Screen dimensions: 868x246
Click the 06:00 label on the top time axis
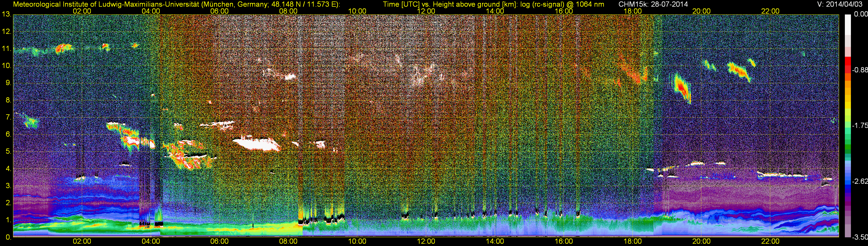point(219,11)
